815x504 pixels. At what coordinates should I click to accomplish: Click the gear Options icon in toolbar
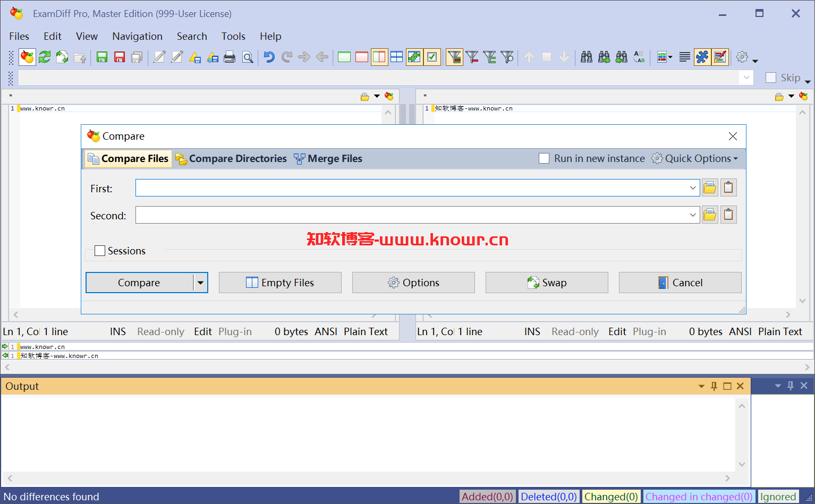click(743, 57)
